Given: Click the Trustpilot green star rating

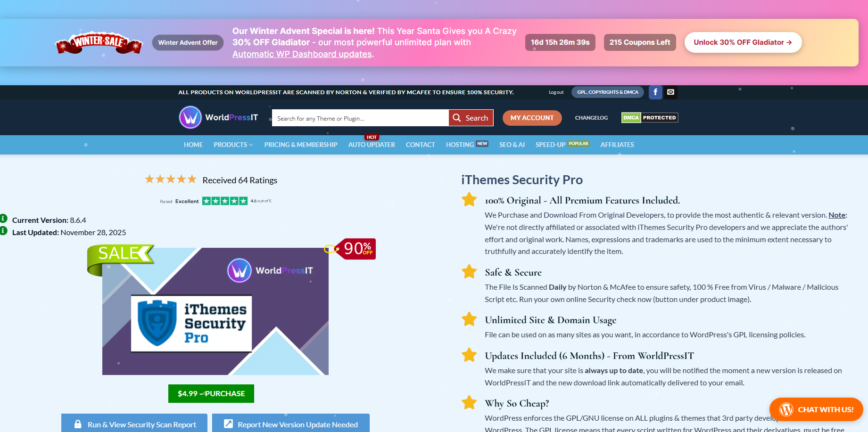Looking at the screenshot, I should tap(224, 201).
